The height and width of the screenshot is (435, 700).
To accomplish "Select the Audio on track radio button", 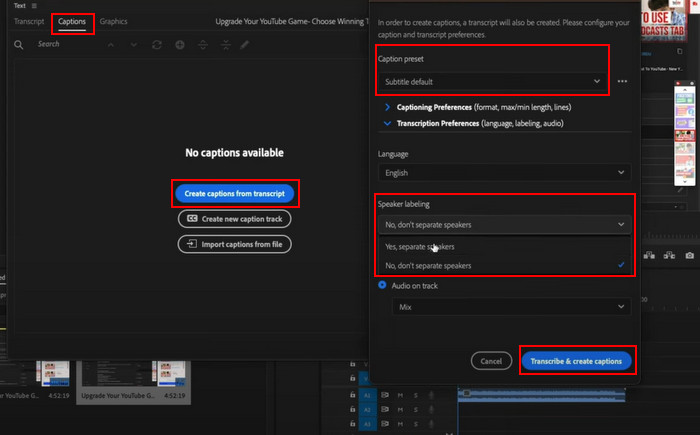I will click(x=383, y=285).
